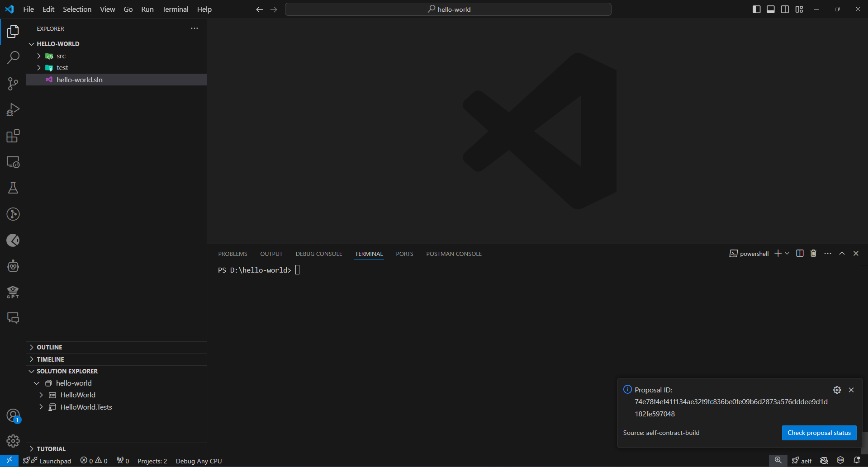
Task: Expand the HelloWorld.Tests project node
Action: tap(41, 407)
